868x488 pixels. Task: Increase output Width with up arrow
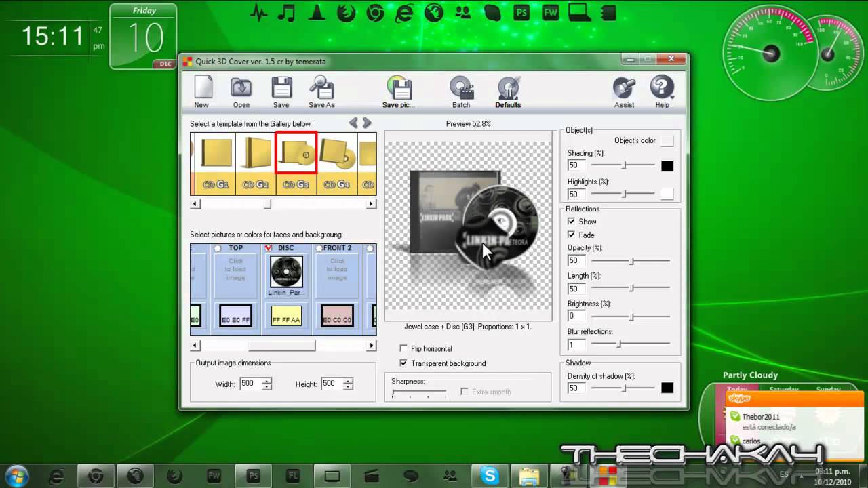click(x=267, y=381)
